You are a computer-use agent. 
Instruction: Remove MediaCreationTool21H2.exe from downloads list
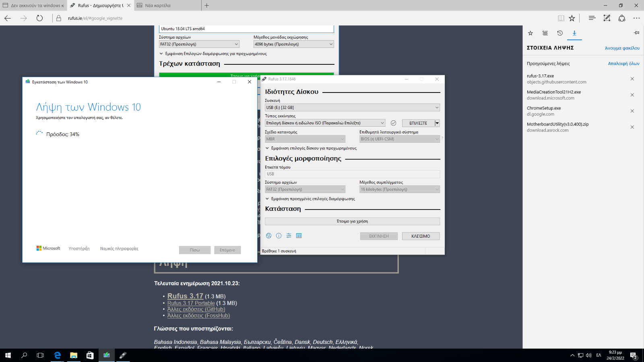pyautogui.click(x=632, y=95)
